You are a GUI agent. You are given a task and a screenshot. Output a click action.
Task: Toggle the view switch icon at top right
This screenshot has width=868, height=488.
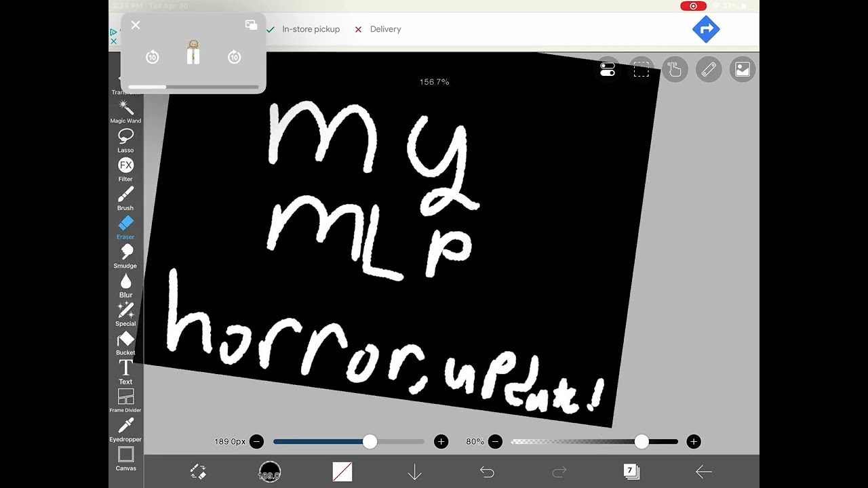608,70
